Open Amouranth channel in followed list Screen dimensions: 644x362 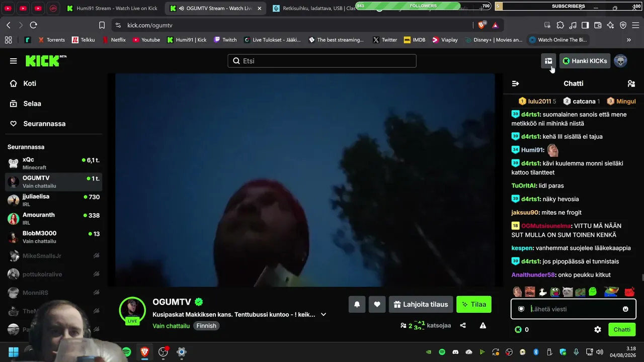53,219
